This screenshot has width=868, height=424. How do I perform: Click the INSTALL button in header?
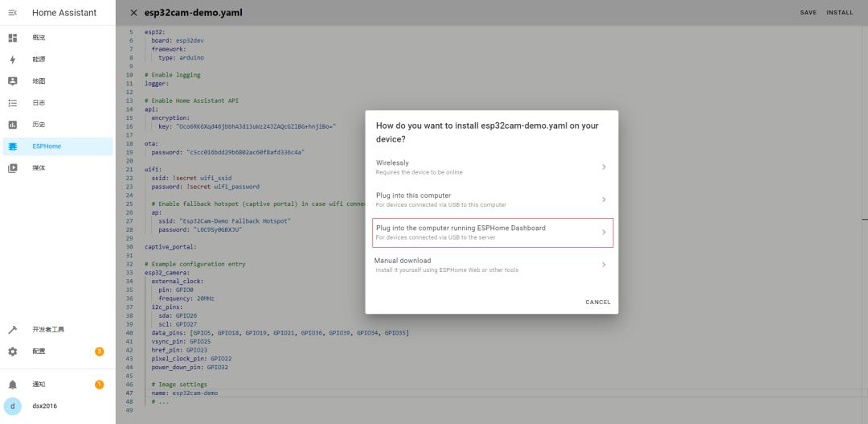839,13
